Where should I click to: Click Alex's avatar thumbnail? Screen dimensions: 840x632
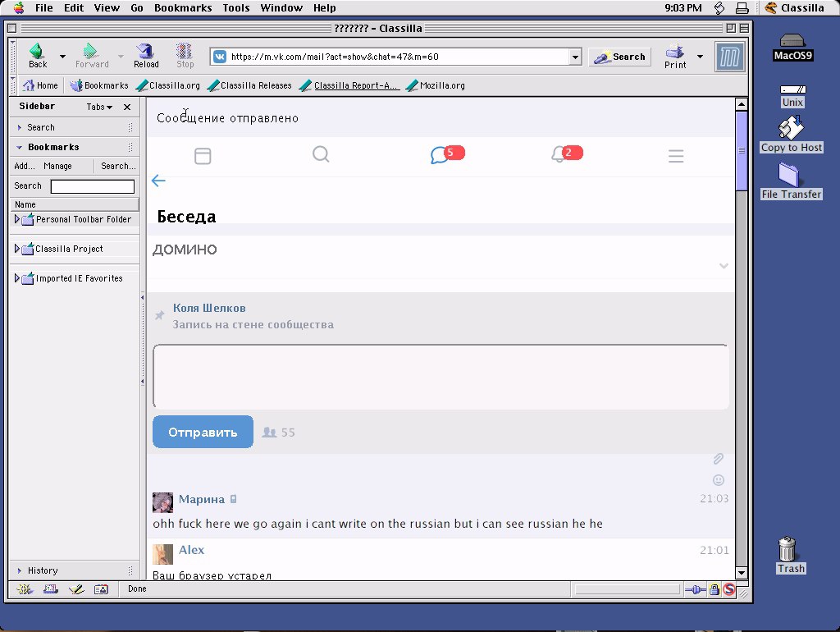[x=163, y=554]
